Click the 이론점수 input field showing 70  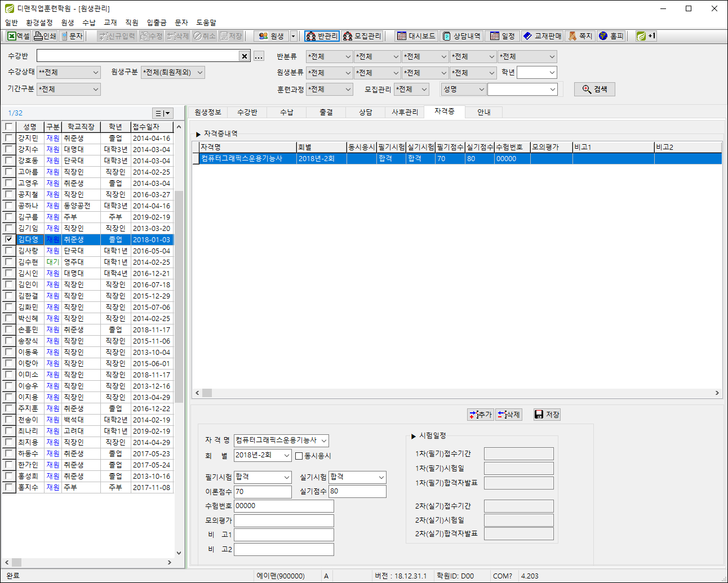(x=263, y=492)
